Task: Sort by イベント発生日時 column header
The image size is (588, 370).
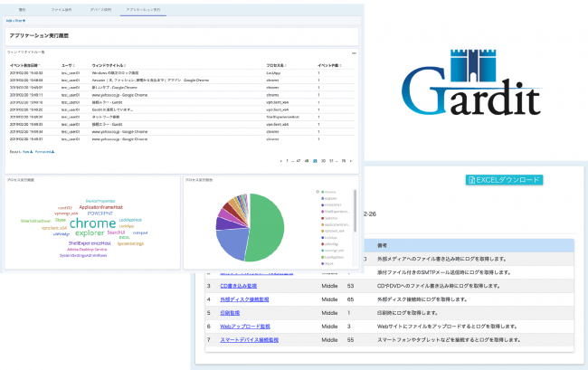Action: pyautogui.click(x=27, y=66)
